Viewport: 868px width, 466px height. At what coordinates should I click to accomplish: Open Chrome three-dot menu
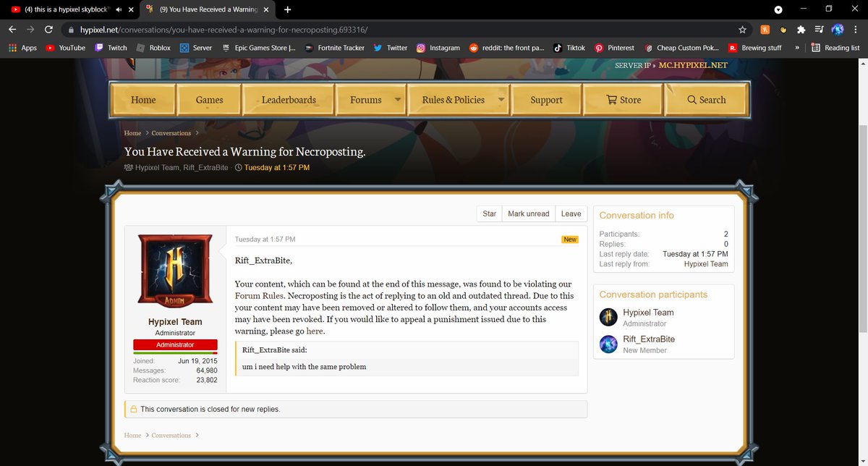click(856, 30)
